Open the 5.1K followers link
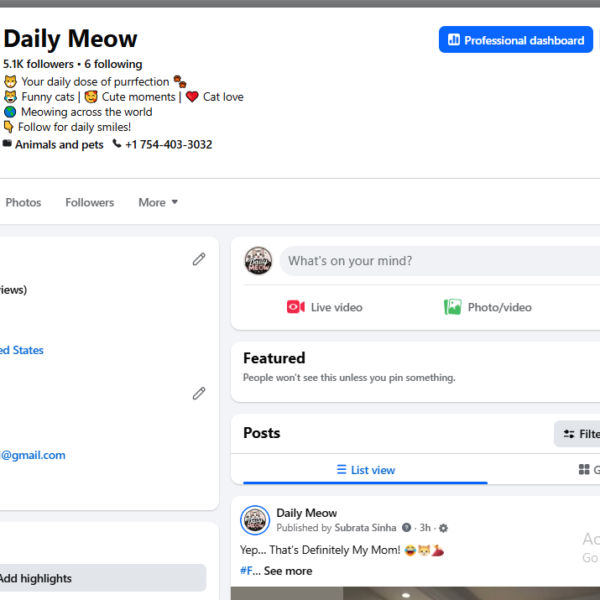This screenshot has width=600, height=600. point(38,64)
